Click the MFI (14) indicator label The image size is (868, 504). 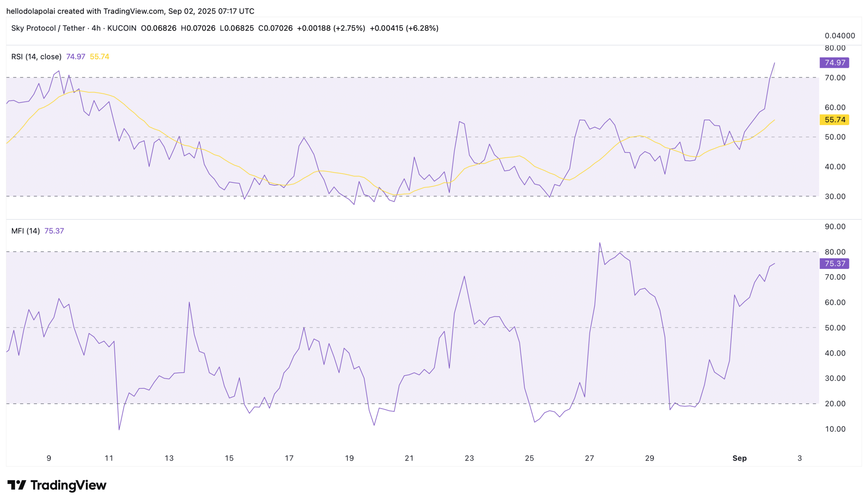25,231
